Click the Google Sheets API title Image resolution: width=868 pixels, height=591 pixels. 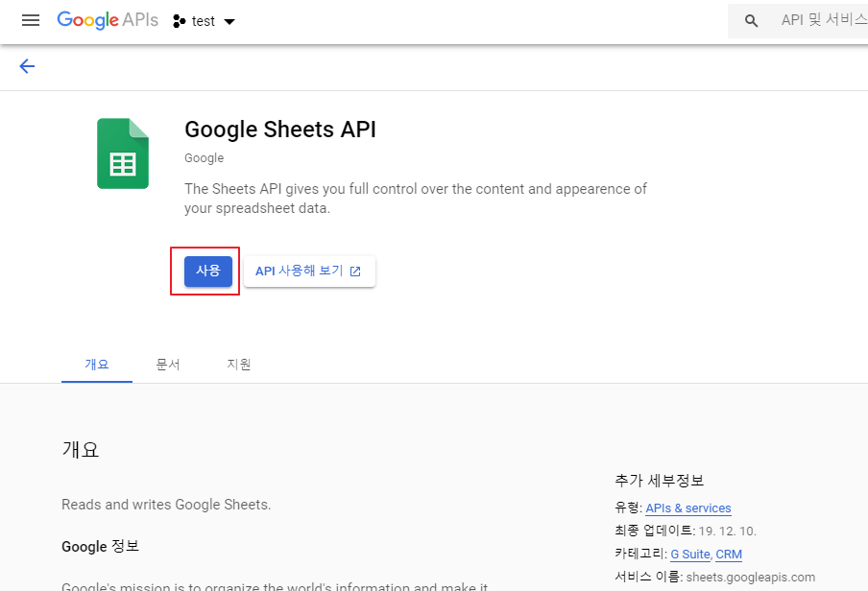click(x=280, y=130)
